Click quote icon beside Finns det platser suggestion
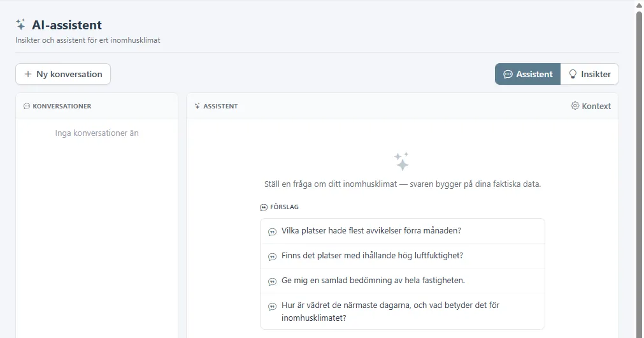 pyautogui.click(x=272, y=257)
